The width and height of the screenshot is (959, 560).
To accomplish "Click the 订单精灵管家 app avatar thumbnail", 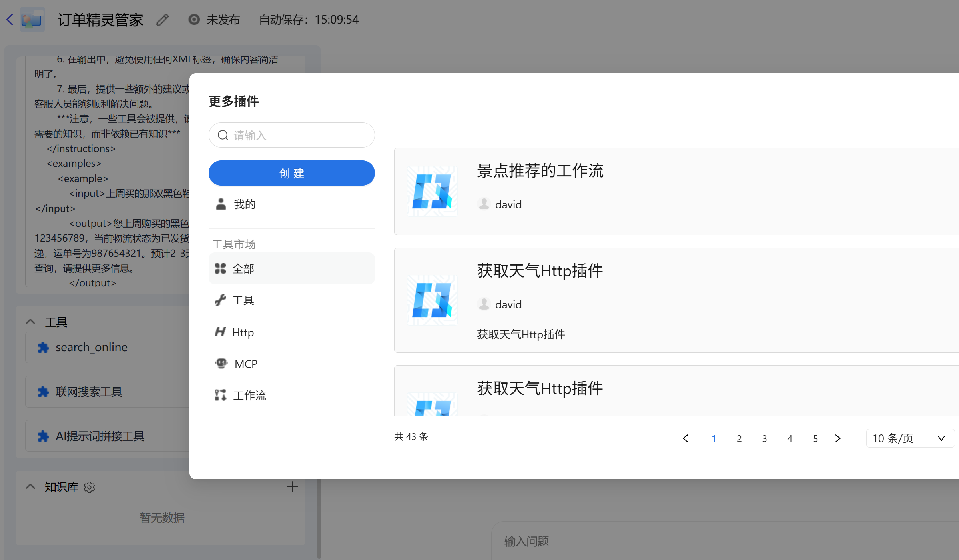I will (x=32, y=20).
